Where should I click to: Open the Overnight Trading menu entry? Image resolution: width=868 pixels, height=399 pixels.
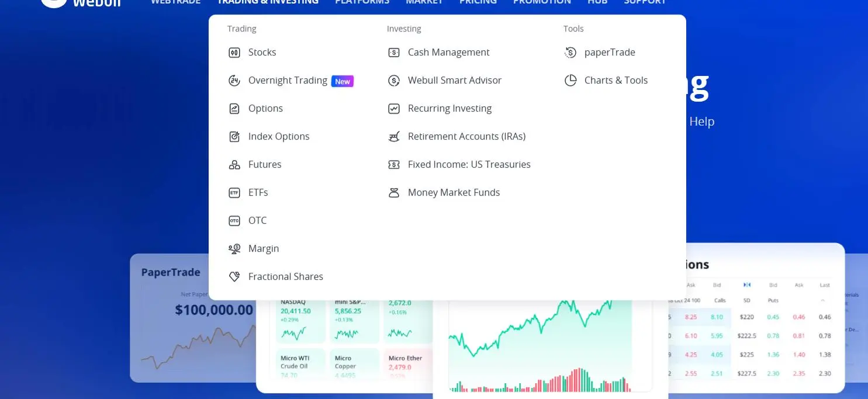point(288,81)
